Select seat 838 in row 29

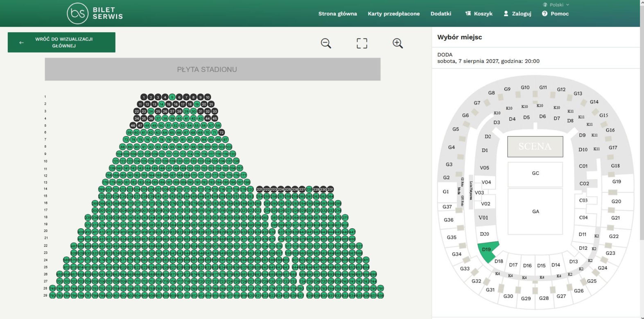tap(380, 295)
